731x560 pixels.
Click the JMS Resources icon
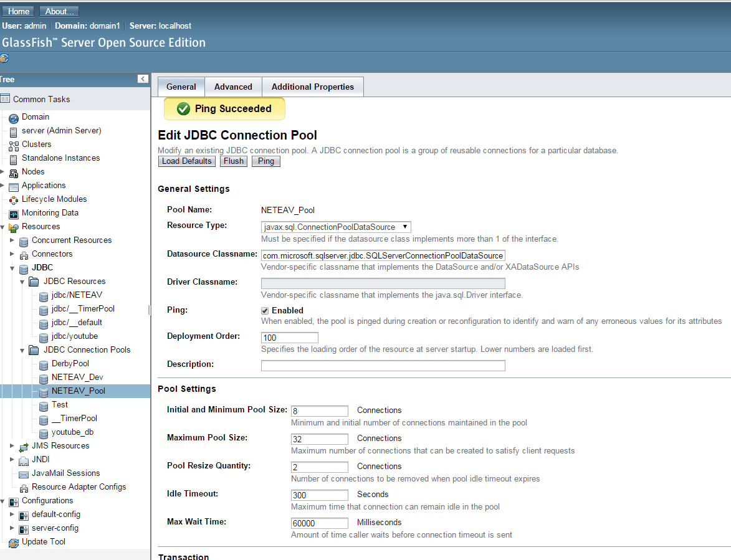pos(24,447)
